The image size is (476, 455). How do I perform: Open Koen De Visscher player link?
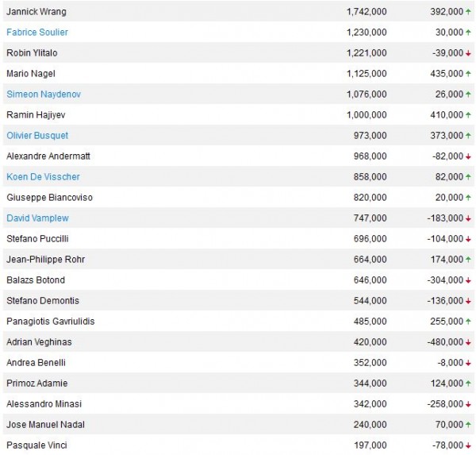(43, 177)
